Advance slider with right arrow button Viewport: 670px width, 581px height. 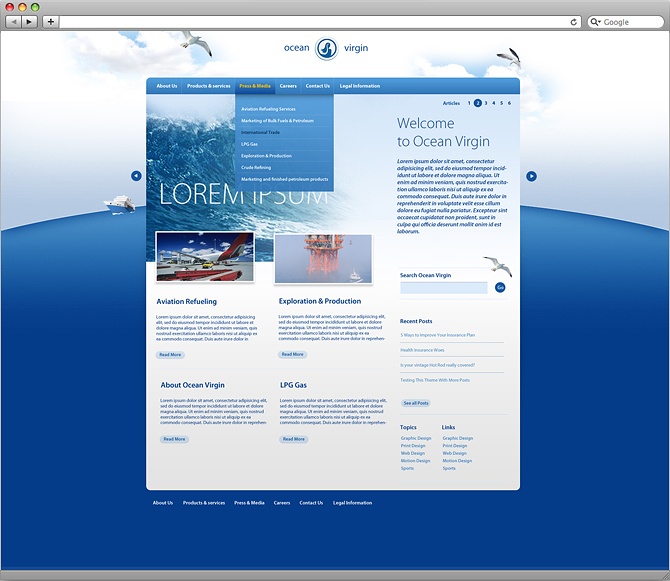tap(531, 176)
